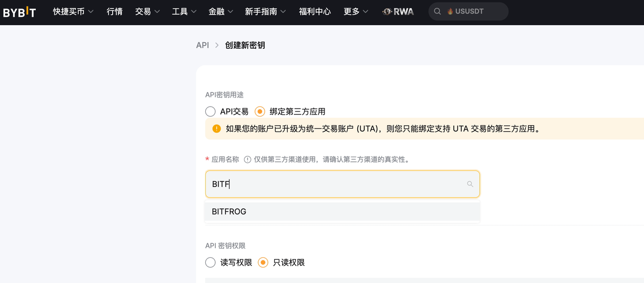This screenshot has height=283, width=644.
Task: Choose the 只读权限 radio button
Action: (x=263, y=262)
